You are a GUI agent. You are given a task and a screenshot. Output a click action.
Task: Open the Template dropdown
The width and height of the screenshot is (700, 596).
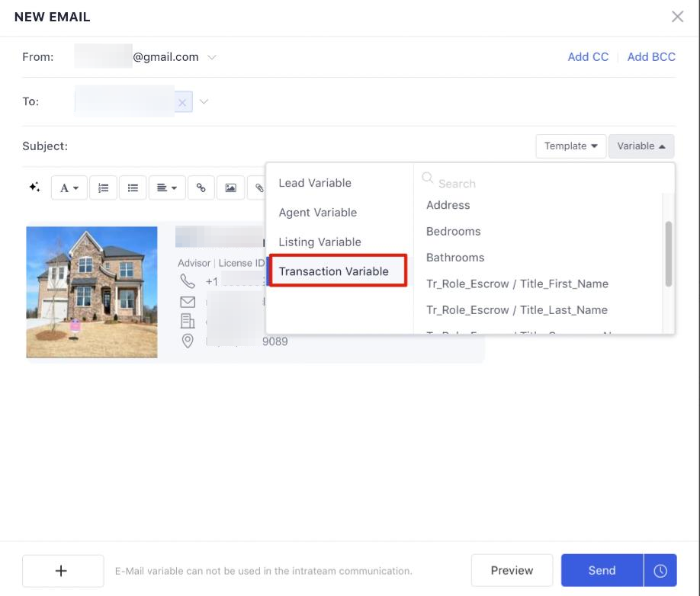click(570, 146)
